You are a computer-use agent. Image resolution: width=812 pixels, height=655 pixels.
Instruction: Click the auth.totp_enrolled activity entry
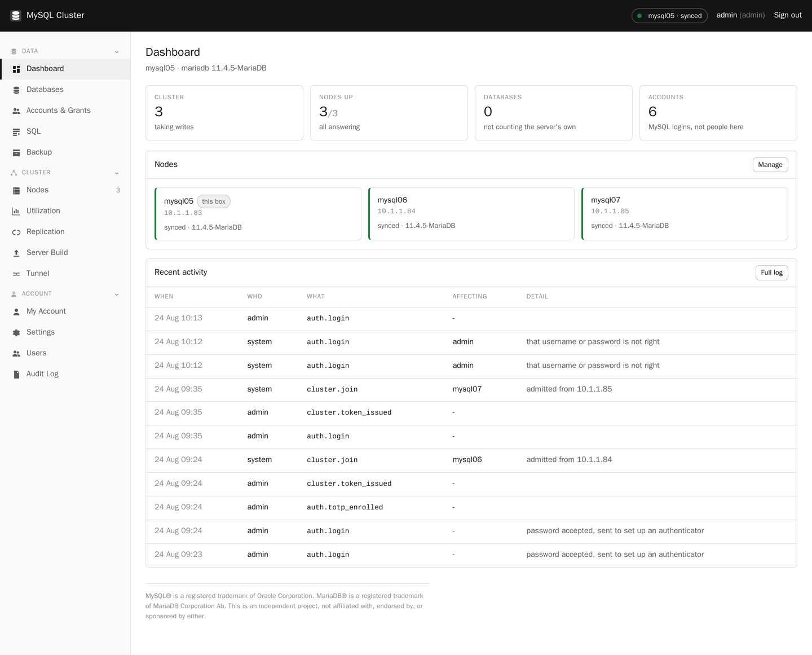click(345, 507)
